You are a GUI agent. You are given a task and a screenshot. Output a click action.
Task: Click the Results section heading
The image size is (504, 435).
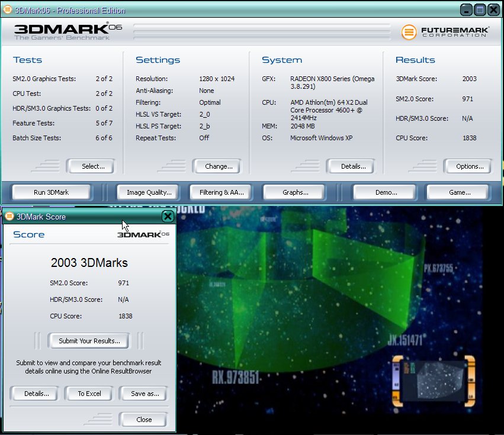click(x=415, y=60)
